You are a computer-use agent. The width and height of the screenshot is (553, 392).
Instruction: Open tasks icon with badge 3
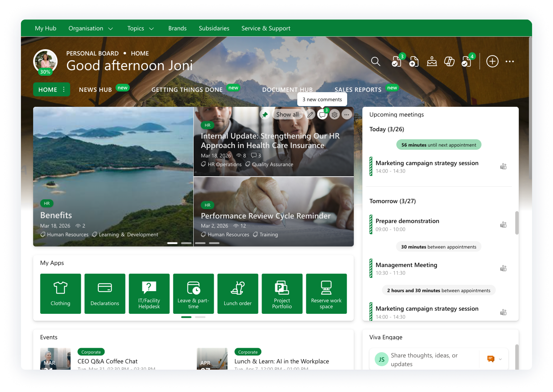pos(396,62)
